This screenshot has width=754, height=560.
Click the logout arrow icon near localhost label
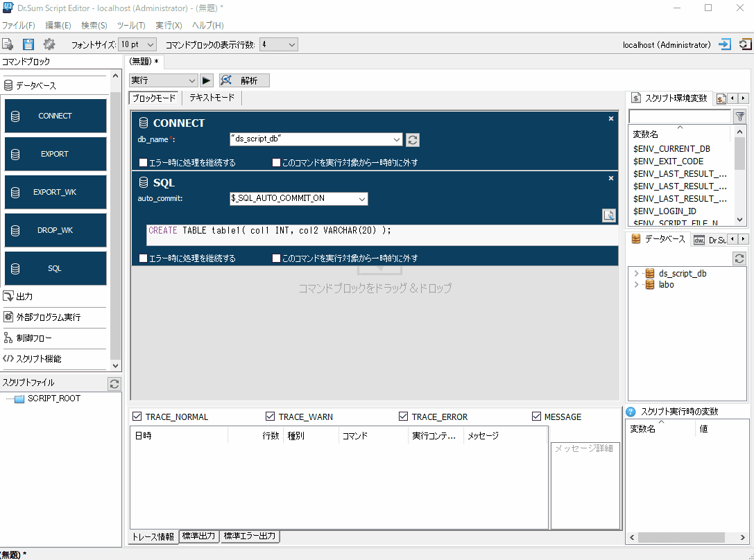click(x=724, y=44)
